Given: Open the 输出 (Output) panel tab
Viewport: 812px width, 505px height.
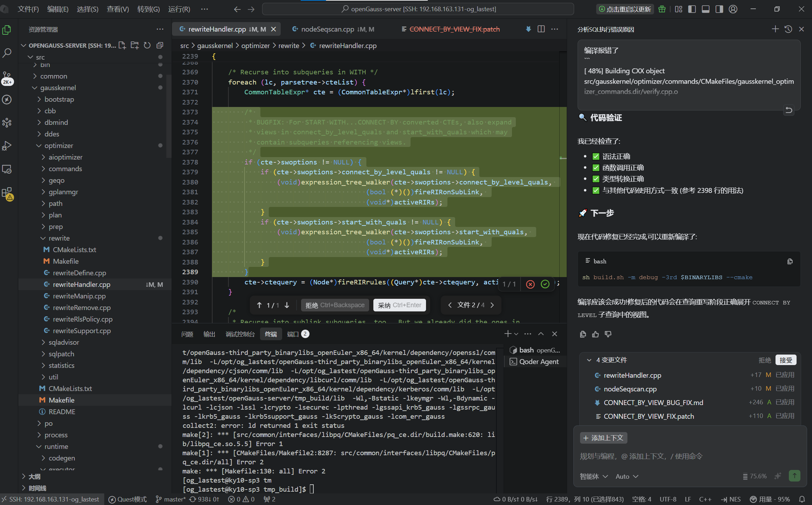Looking at the screenshot, I should tap(209, 334).
